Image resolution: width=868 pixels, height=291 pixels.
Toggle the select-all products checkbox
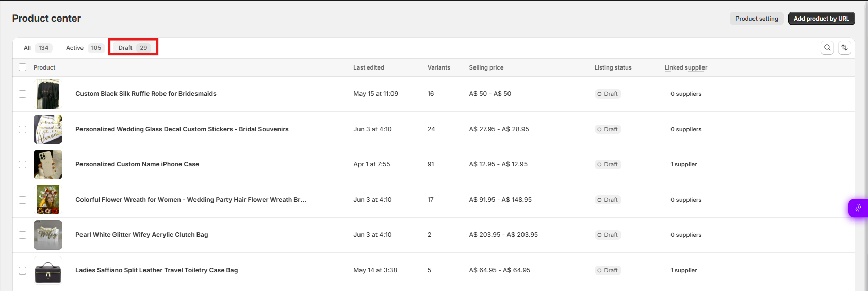pyautogui.click(x=22, y=67)
